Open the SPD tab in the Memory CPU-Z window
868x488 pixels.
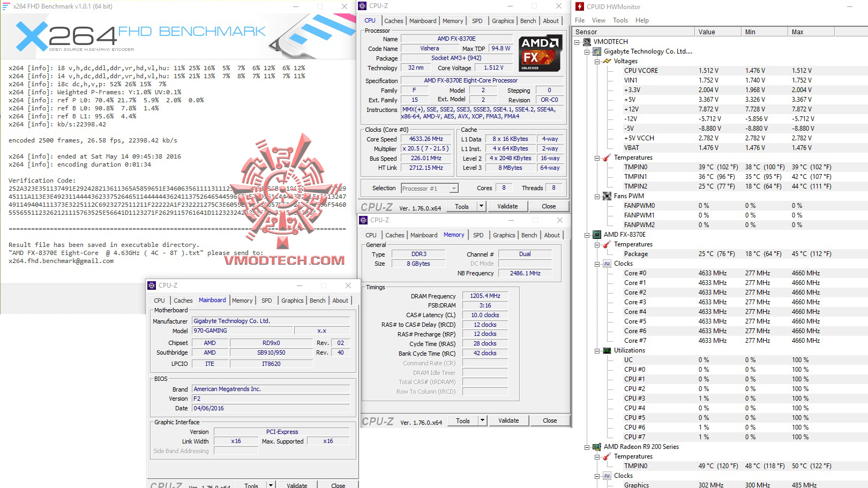point(478,235)
